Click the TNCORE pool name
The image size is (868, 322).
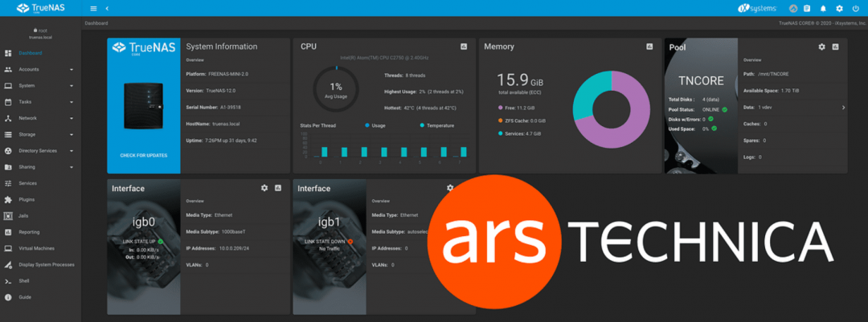pyautogui.click(x=702, y=81)
